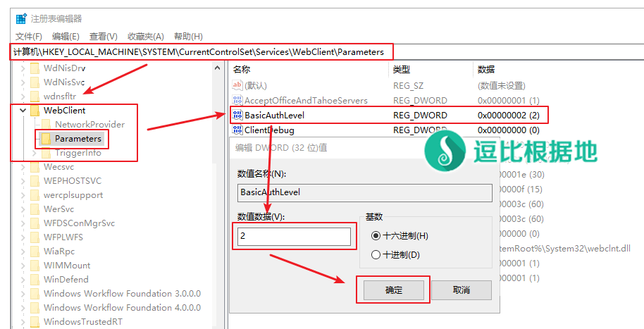
Task: Click the 数值数据(V) value input field
Action: 291,237
